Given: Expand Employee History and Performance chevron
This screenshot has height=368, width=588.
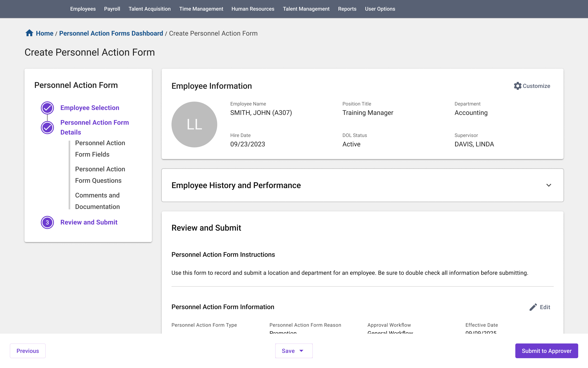Looking at the screenshot, I should click(549, 185).
